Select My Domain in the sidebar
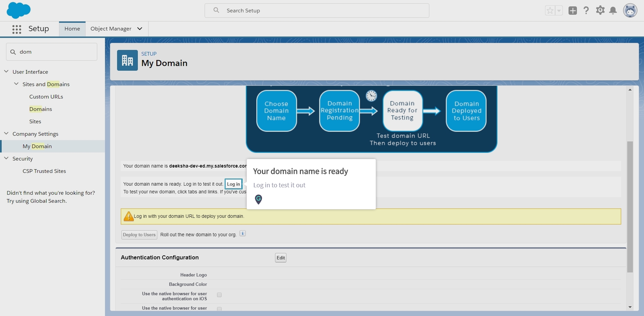This screenshot has width=644, height=316. pos(53,146)
